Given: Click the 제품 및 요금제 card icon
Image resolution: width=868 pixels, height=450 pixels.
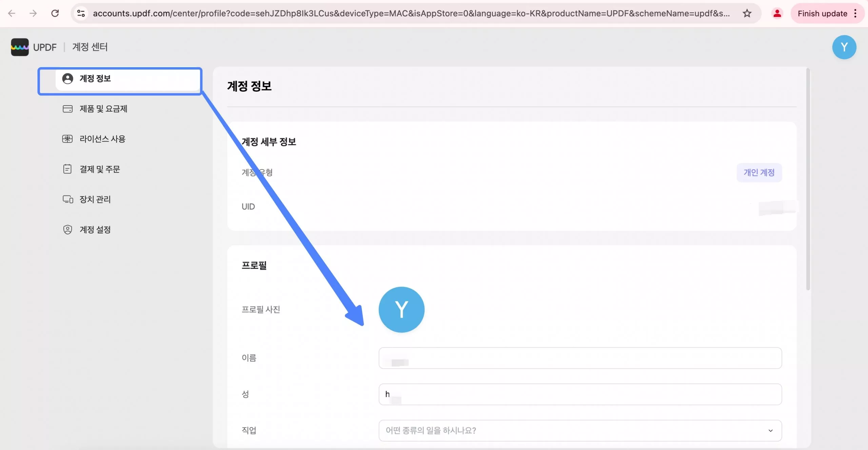Looking at the screenshot, I should click(x=67, y=109).
